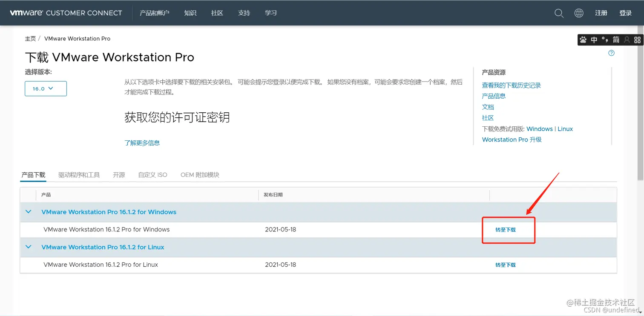Click the Windows free trial link
Viewport: 644px width, 316px height.
point(540,129)
